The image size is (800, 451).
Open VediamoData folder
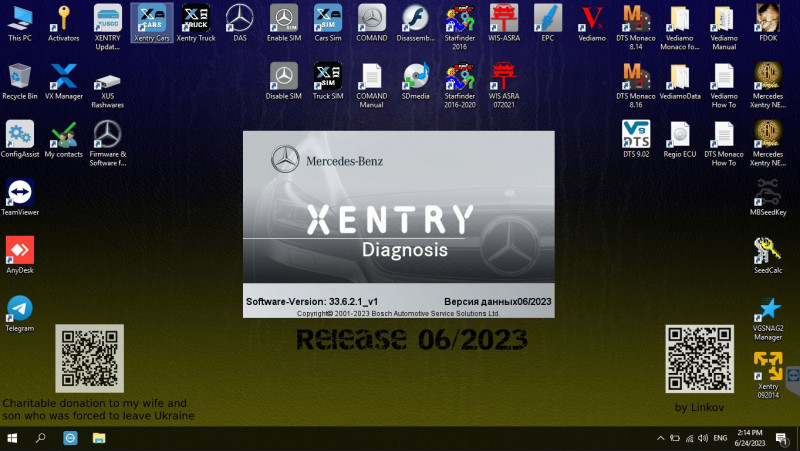coord(680,82)
